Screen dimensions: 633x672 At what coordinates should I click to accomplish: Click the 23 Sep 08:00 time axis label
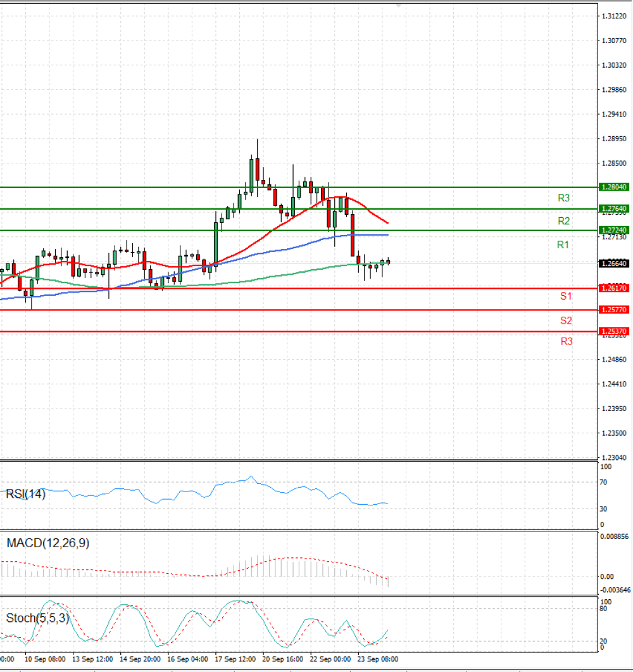(378, 659)
